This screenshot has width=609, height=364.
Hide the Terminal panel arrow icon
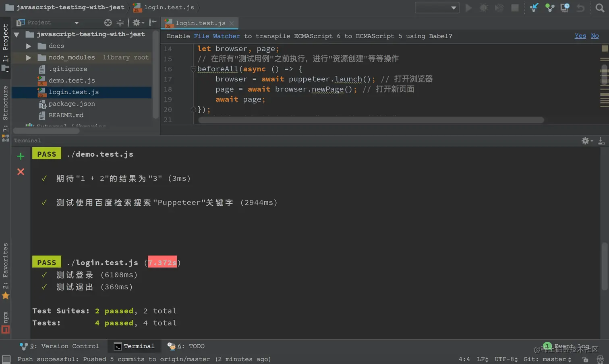click(601, 141)
